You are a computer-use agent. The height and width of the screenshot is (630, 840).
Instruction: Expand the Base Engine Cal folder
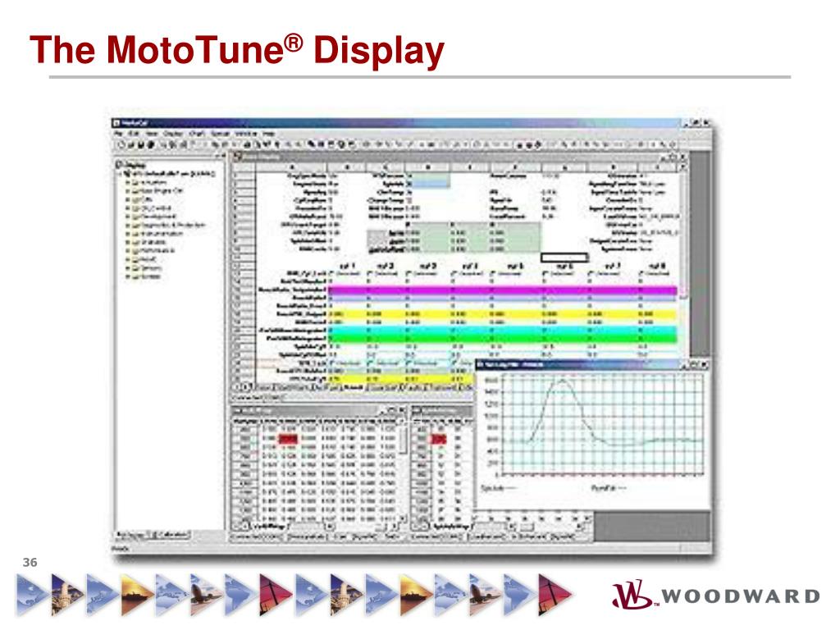point(129,190)
